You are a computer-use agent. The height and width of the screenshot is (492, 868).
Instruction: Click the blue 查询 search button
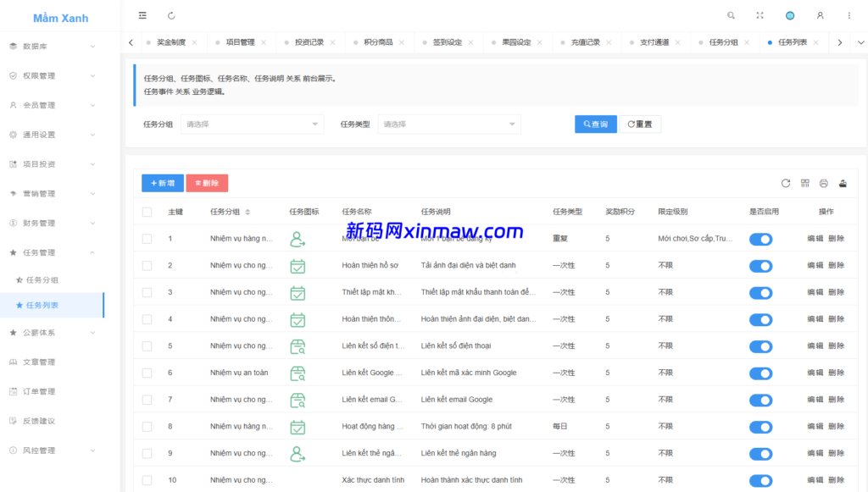(596, 124)
